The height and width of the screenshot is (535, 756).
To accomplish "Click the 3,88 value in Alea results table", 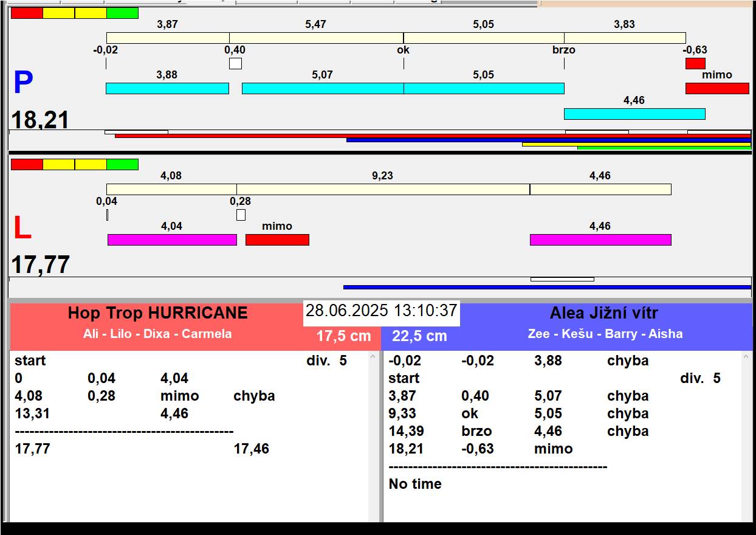I will (x=548, y=361).
